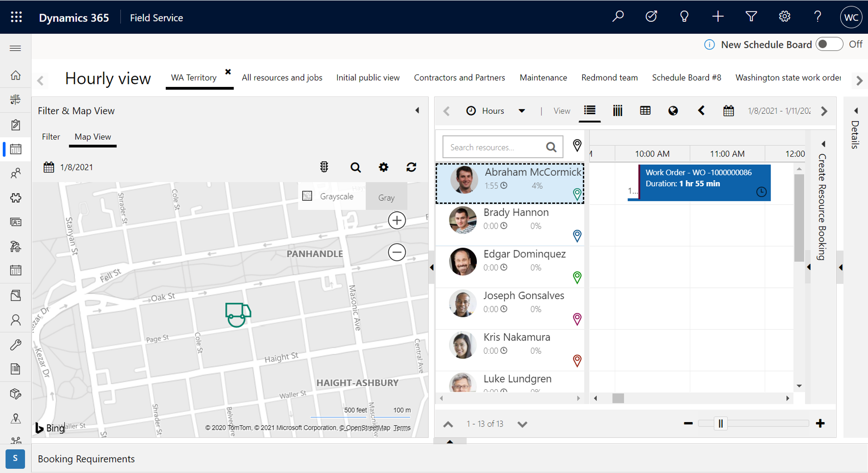Open the Redmond team schedule board tab
This screenshot has width=868, height=473.
click(x=609, y=77)
